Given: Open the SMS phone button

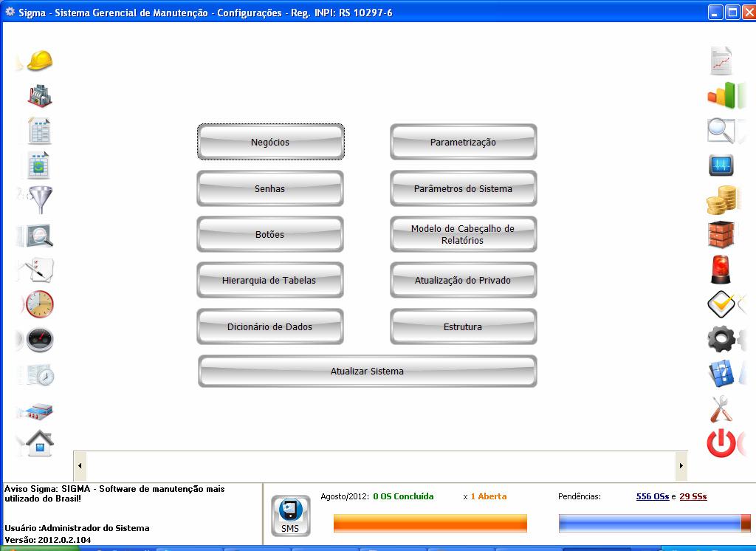Looking at the screenshot, I should [x=290, y=516].
